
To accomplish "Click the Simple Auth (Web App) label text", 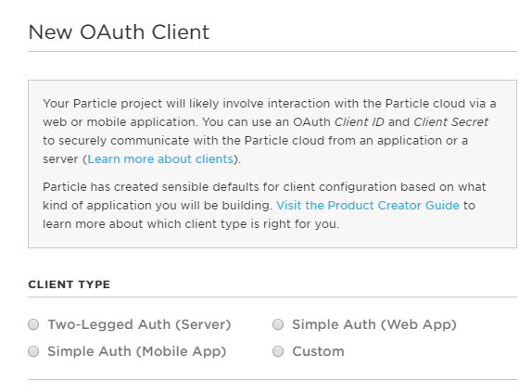I will 374,324.
